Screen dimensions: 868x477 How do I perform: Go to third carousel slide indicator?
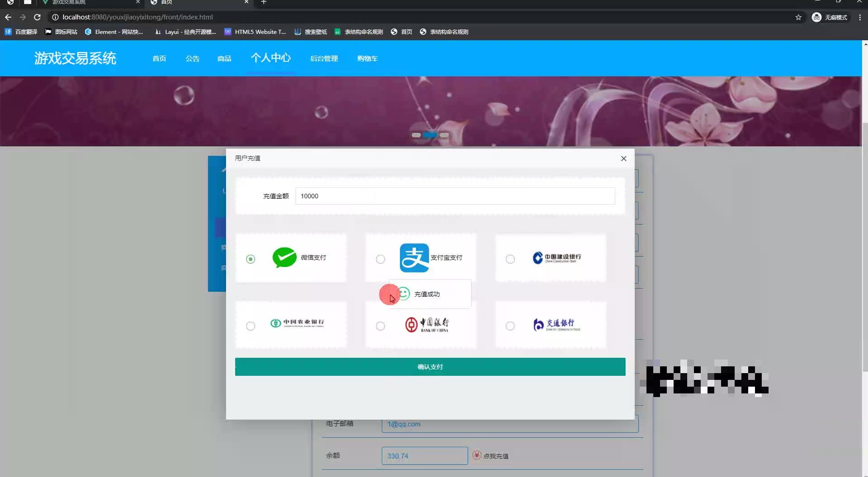[444, 135]
